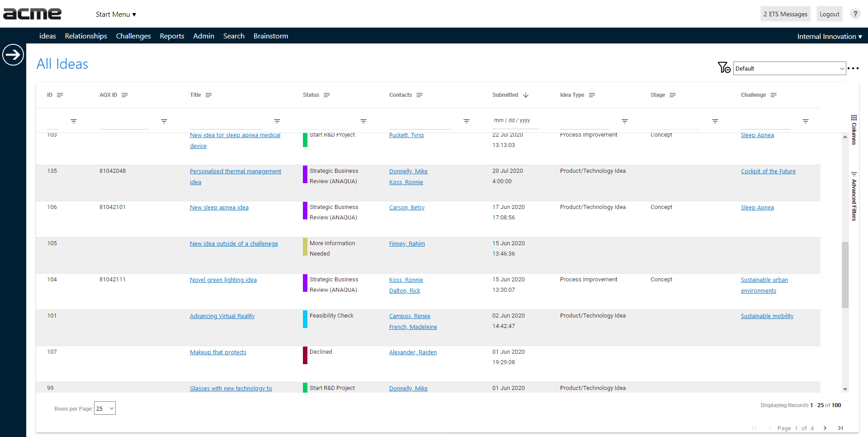Click the clear filter funnel icon
Image resolution: width=868 pixels, height=437 pixels.
tap(724, 68)
